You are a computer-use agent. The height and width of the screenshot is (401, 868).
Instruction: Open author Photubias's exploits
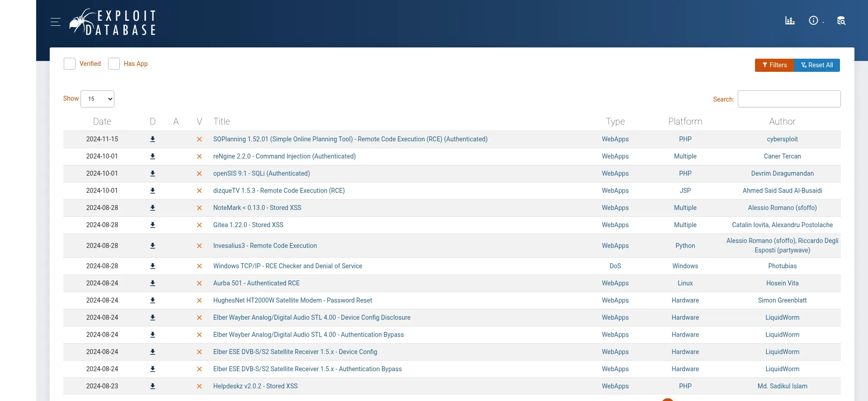pyautogui.click(x=783, y=266)
